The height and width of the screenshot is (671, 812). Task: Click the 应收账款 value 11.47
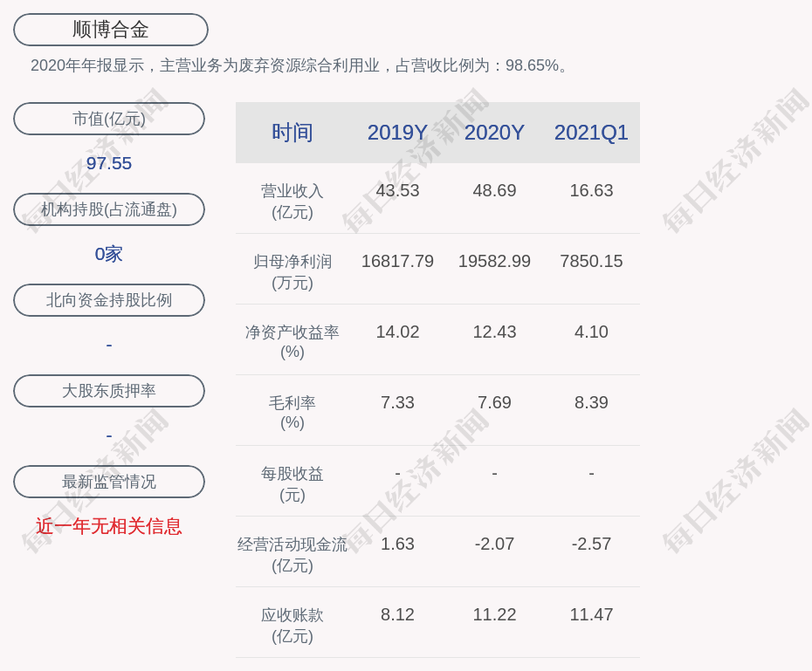[x=591, y=614]
